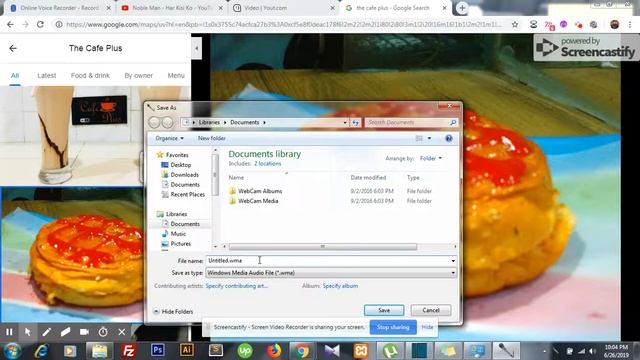The height and width of the screenshot is (360, 640).
Task: Switch to the Food & drink tab
Action: pyautogui.click(x=90, y=76)
